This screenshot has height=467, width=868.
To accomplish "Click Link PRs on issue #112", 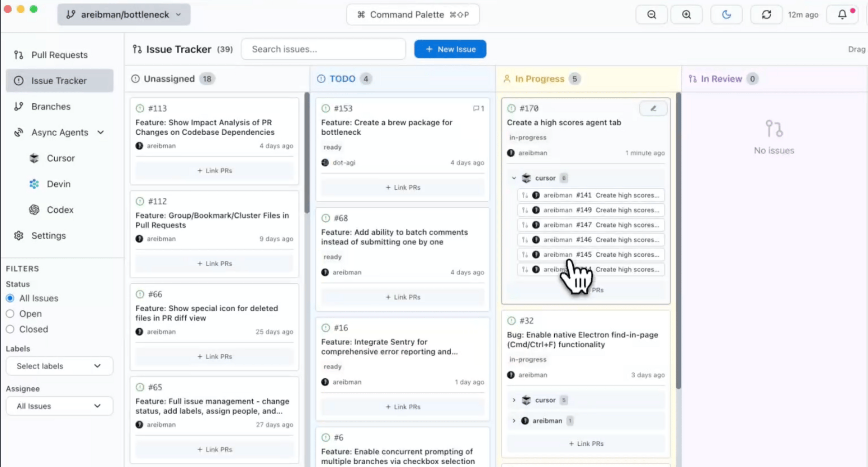I will [214, 263].
